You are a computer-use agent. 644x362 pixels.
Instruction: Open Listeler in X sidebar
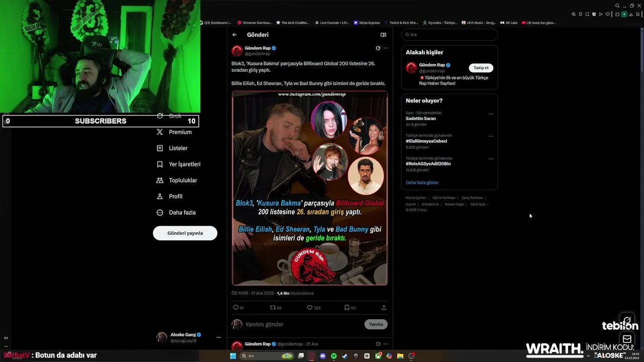coord(172,148)
